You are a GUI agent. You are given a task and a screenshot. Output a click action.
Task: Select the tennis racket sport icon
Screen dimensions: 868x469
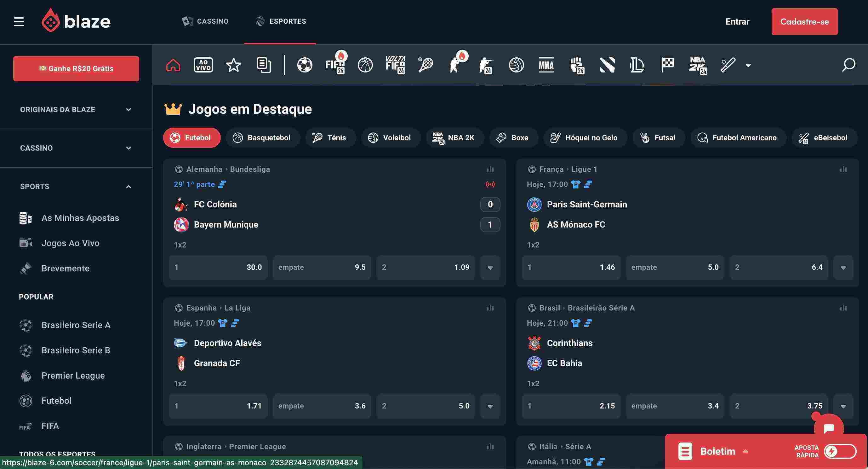tap(425, 65)
